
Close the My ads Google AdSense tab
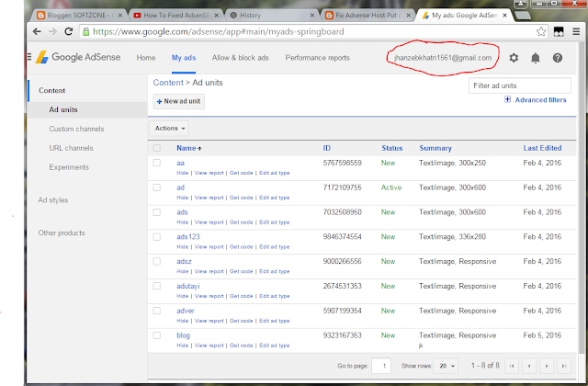(504, 16)
